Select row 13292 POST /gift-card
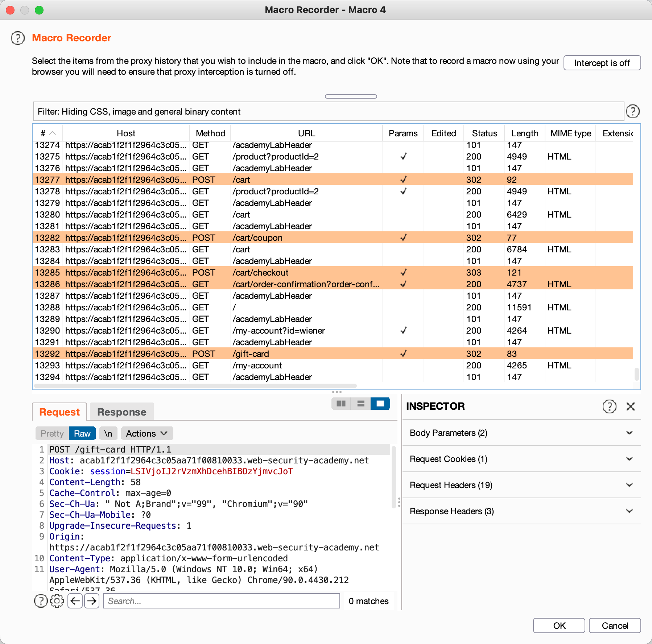This screenshot has height=644, width=652. [333, 354]
